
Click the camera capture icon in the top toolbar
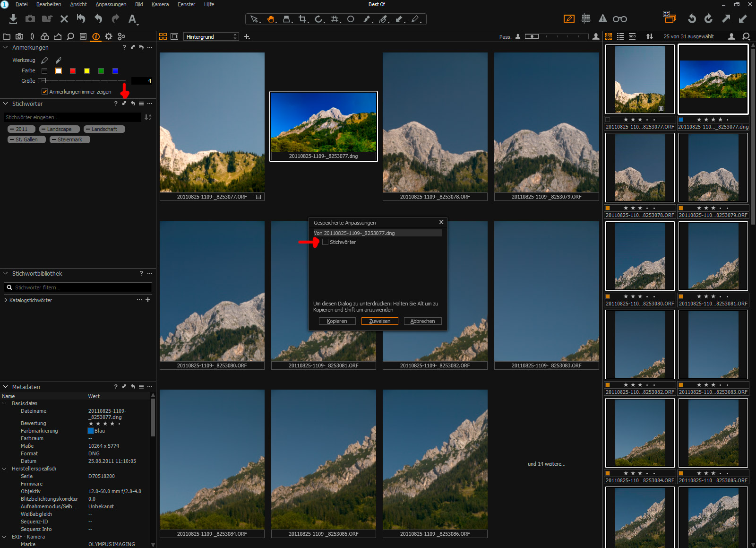[x=30, y=19]
